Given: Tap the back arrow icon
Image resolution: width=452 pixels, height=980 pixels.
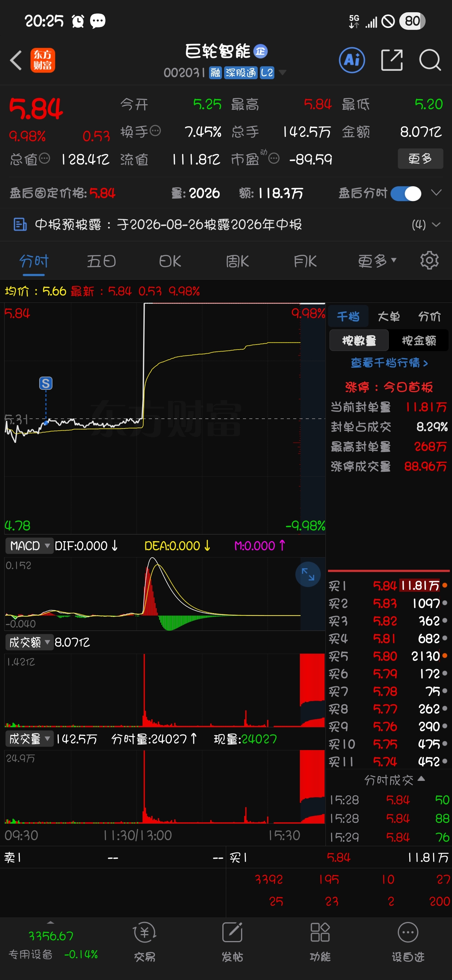Looking at the screenshot, I should click(x=16, y=60).
